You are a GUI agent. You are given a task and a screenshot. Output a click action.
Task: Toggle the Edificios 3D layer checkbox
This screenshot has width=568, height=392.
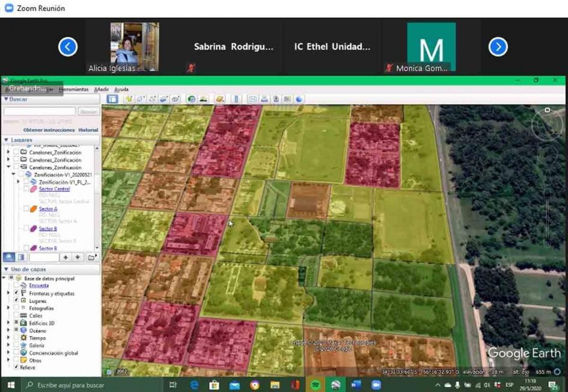click(16, 322)
